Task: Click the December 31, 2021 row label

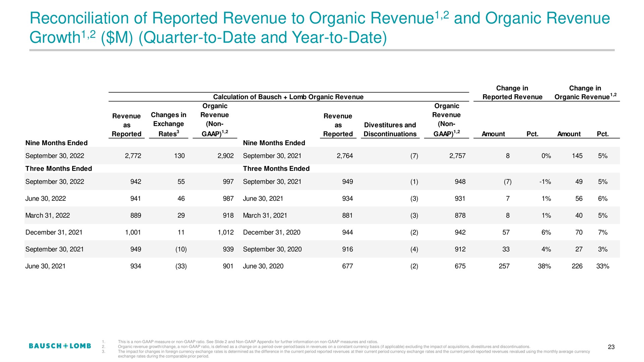Action: [x=54, y=232]
